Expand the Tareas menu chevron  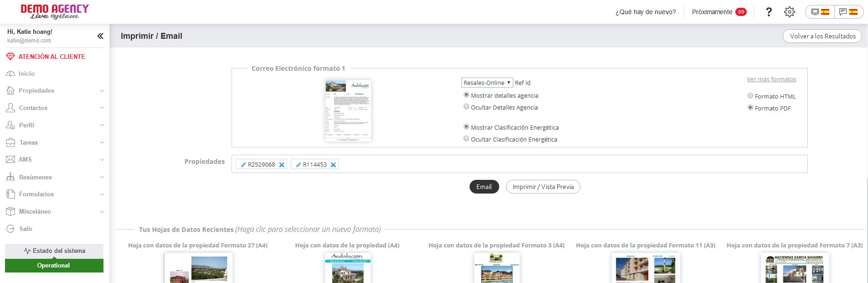[x=102, y=143]
